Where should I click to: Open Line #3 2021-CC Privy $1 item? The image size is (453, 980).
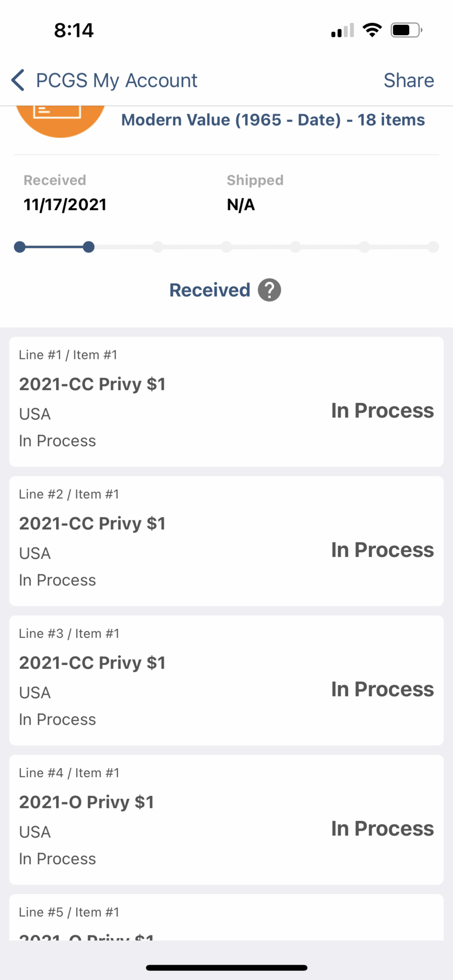coord(226,680)
